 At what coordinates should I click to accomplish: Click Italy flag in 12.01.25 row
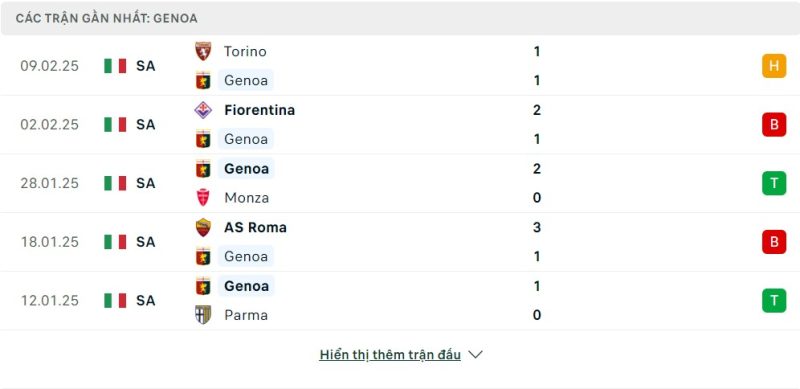(115, 300)
